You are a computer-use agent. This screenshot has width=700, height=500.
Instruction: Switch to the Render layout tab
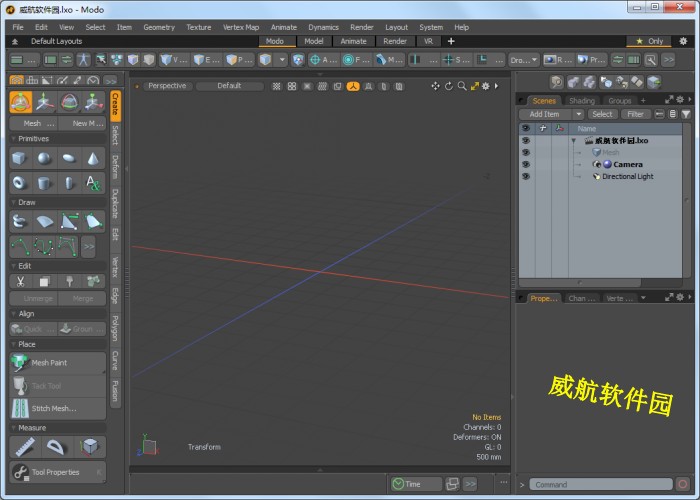395,41
